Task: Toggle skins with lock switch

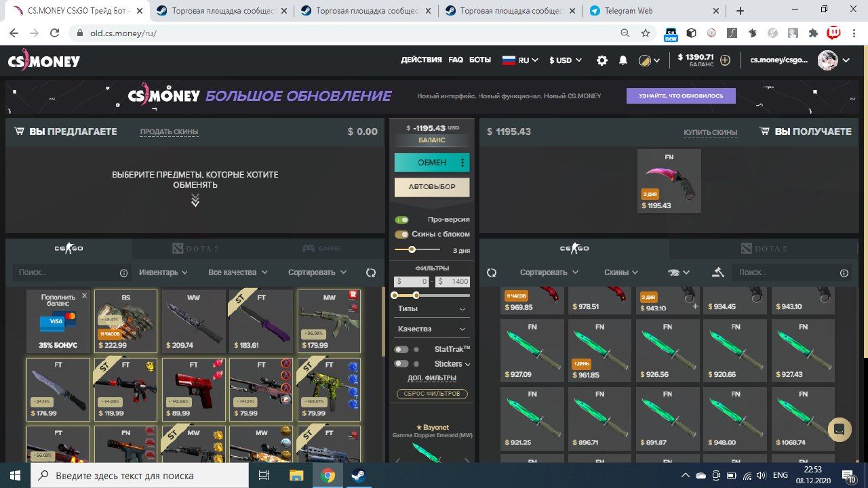Action: 402,235
